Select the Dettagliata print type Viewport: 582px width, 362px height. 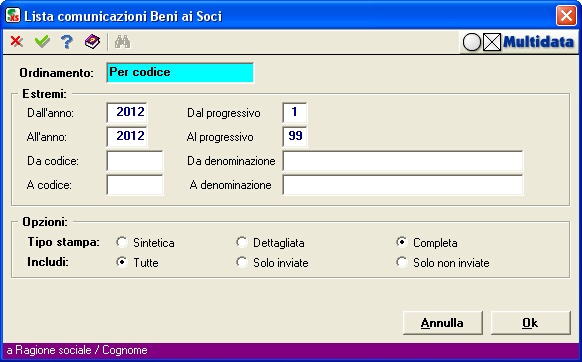pos(242,242)
